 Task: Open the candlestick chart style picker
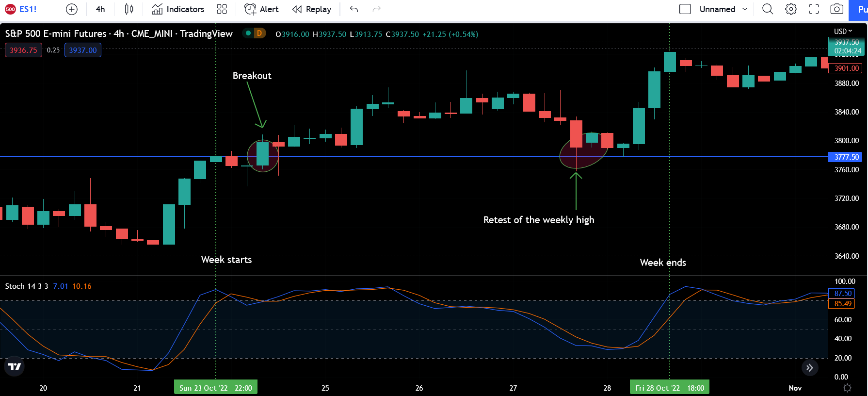[x=129, y=9]
